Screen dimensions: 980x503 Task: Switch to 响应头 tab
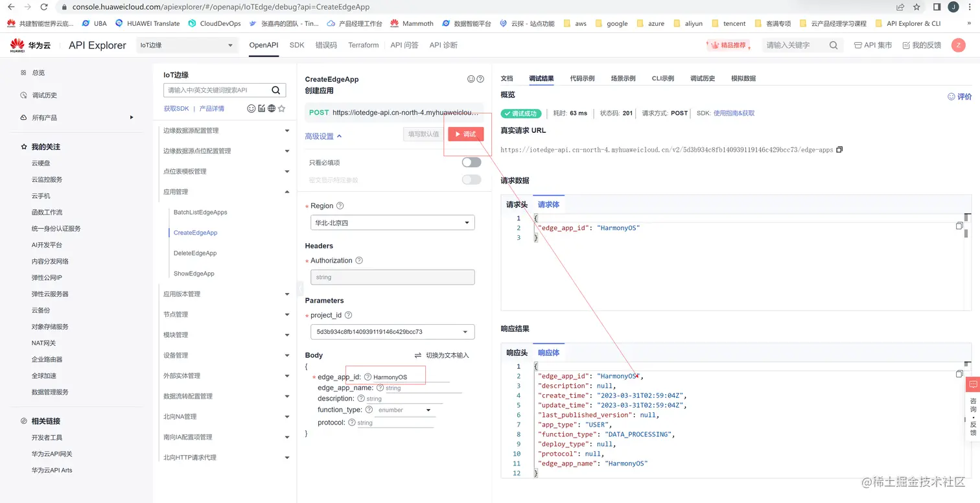click(x=517, y=353)
